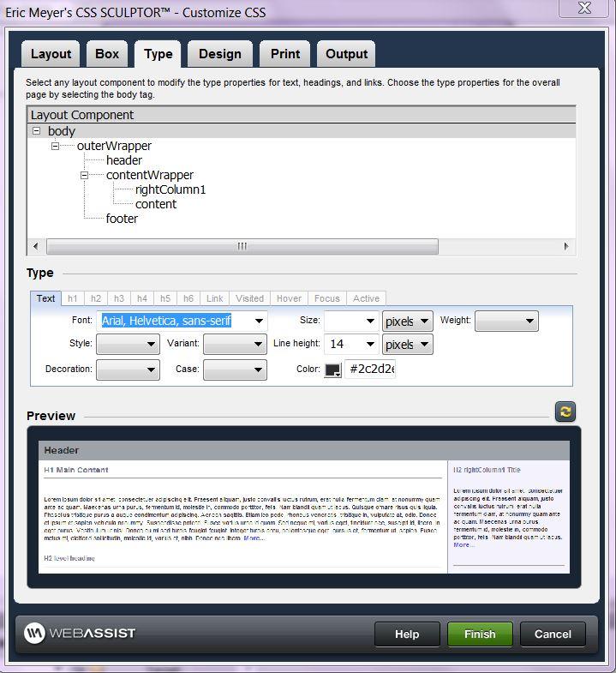Screen dimensions: 616x673
Task: Select the body layout component
Action: tap(62, 131)
